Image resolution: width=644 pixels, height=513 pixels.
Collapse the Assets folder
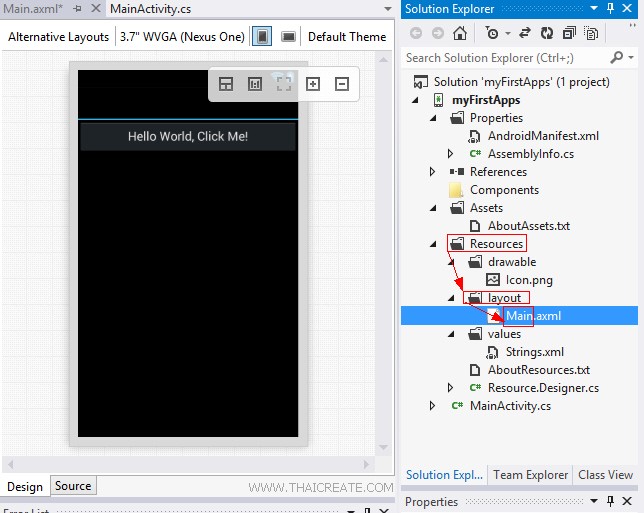click(433, 208)
